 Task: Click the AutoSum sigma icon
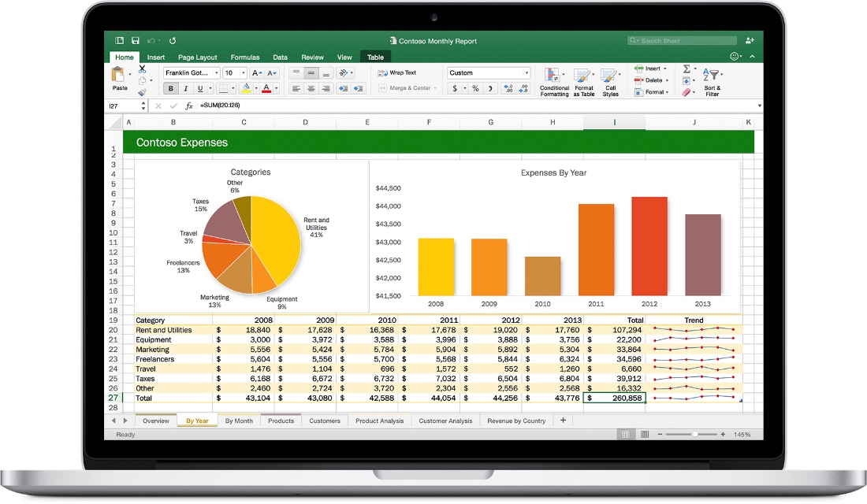(687, 69)
